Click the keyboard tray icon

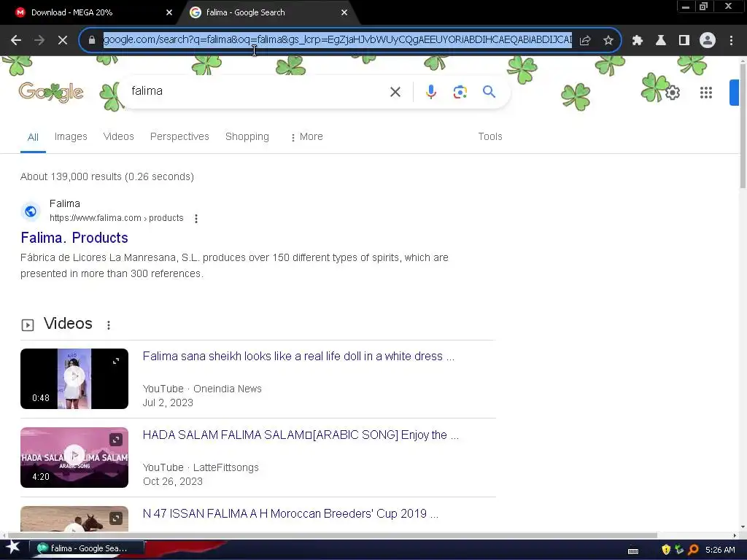click(633, 551)
